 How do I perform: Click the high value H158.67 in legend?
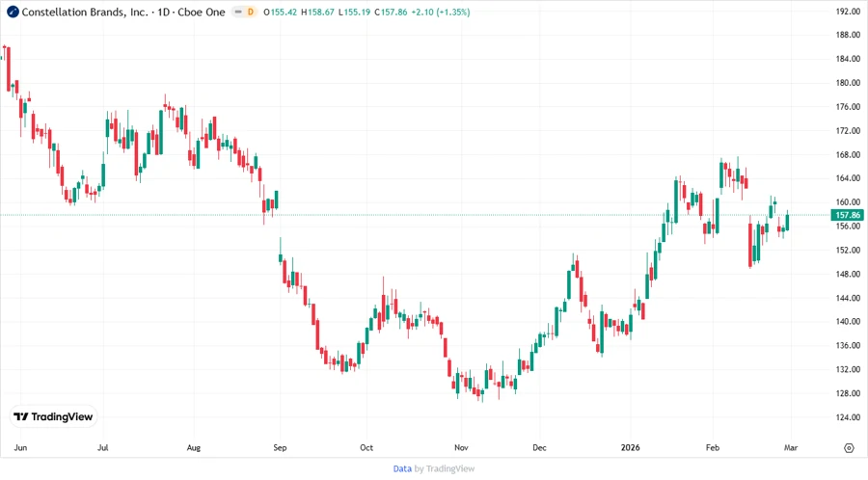coord(317,13)
